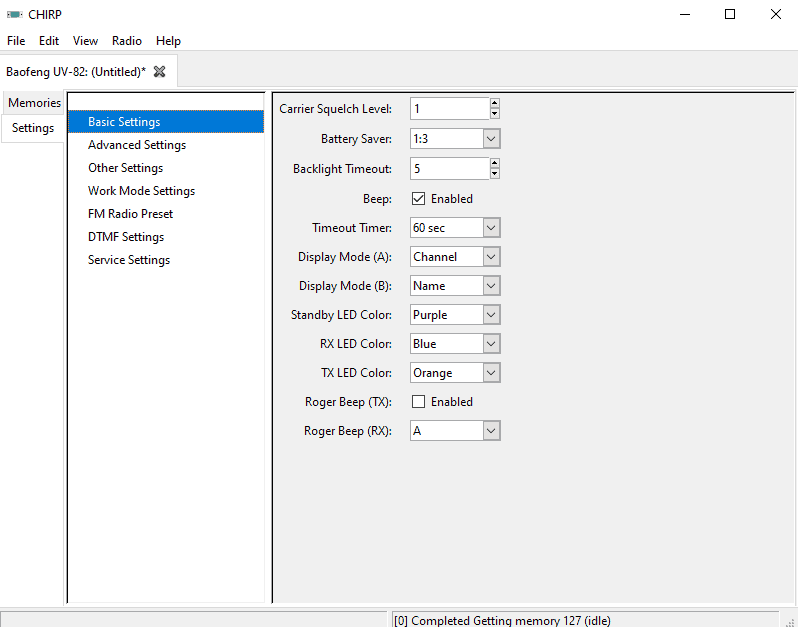Open the Display Mode (A) dropdown
The width and height of the screenshot is (798, 627).
pos(491,256)
